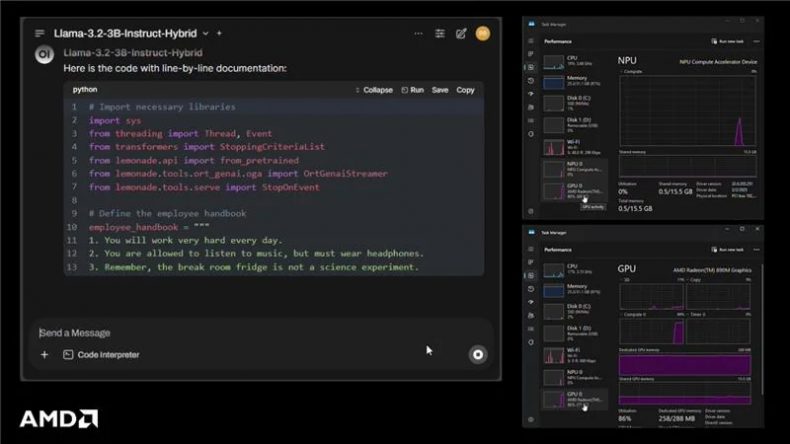Start a new chat with edit icon
This screenshot has width=790, height=444.
point(461,33)
